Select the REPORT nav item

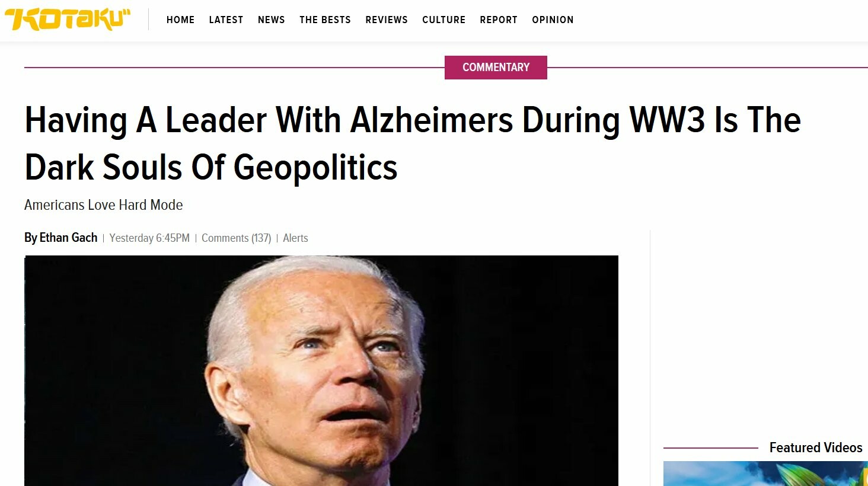pos(499,20)
